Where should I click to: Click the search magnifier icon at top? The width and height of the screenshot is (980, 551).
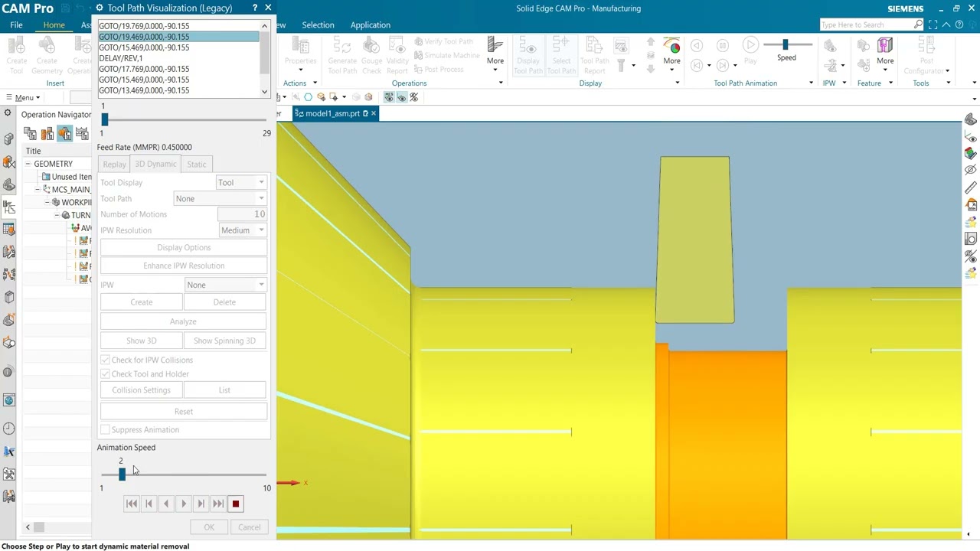coord(918,24)
